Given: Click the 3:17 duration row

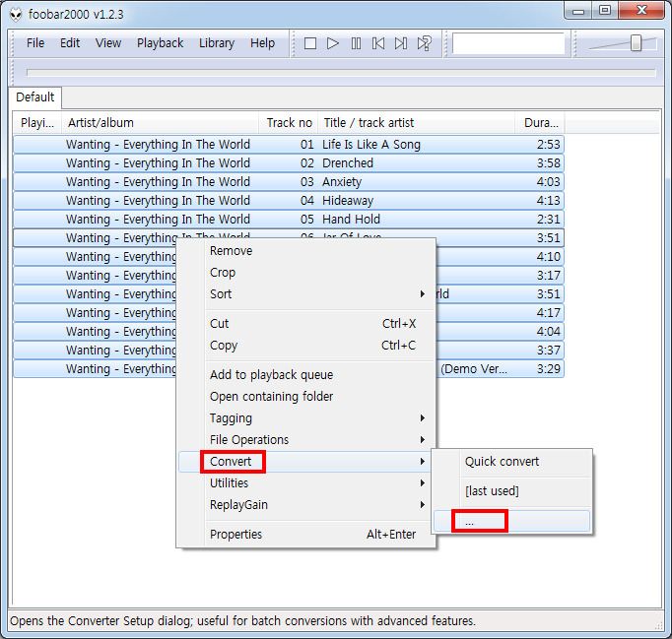Looking at the screenshot, I should point(500,276).
